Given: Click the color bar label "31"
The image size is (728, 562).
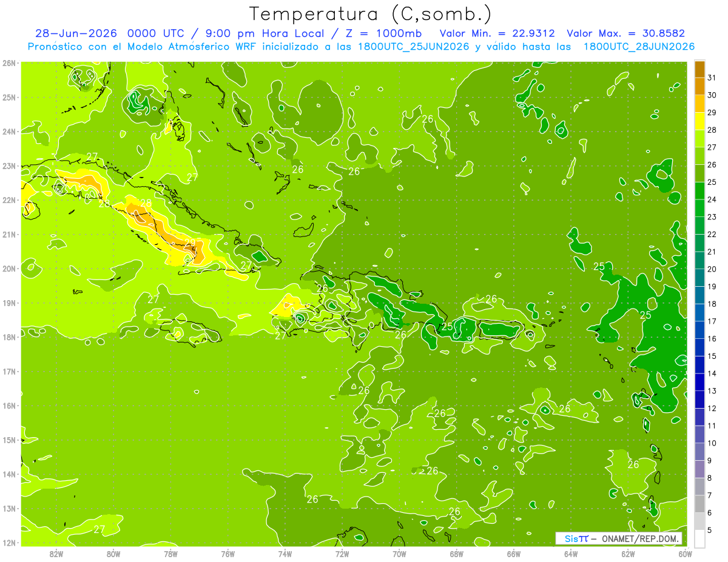Looking at the screenshot, I should pos(712,78).
